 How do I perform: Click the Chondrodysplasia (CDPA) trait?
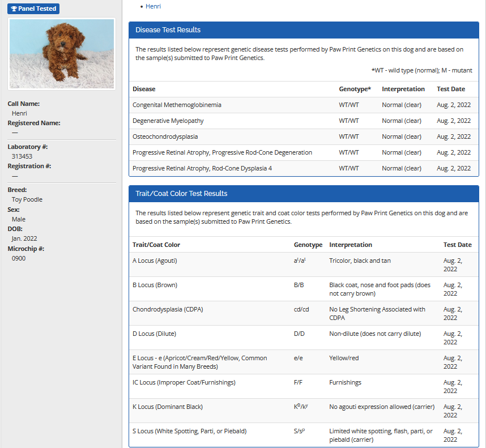pos(168,309)
